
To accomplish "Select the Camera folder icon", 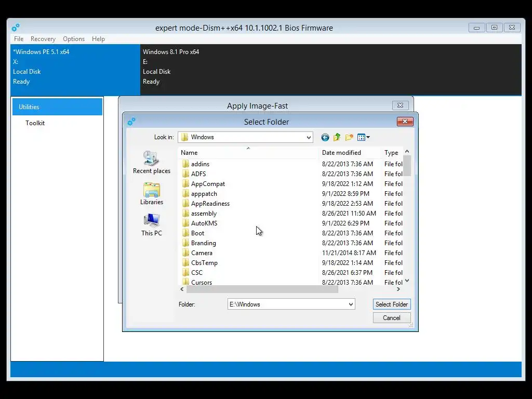I will [185, 252].
